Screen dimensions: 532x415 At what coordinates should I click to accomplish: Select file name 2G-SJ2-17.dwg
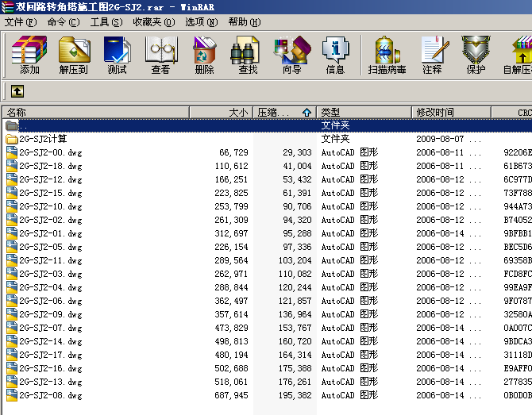(x=51, y=355)
